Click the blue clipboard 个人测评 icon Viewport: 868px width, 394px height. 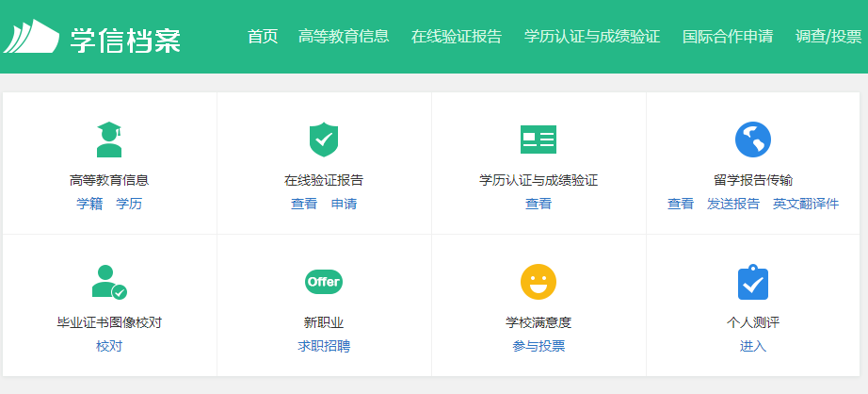[752, 282]
